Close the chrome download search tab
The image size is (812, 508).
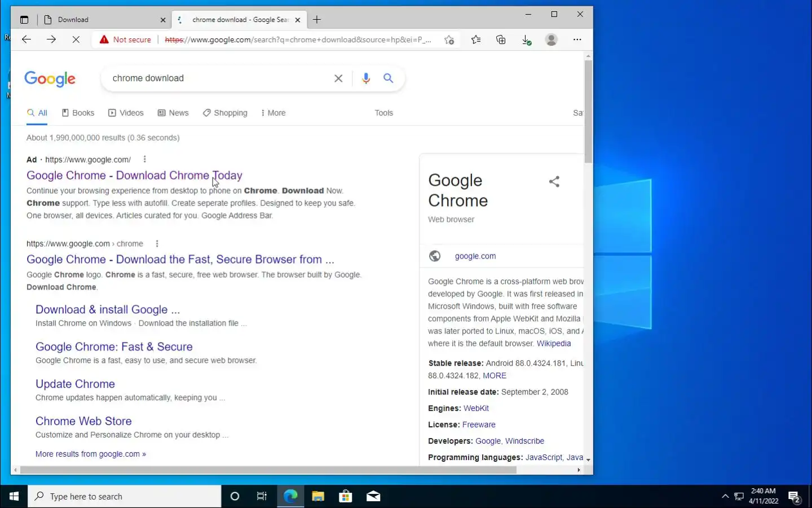(x=298, y=20)
